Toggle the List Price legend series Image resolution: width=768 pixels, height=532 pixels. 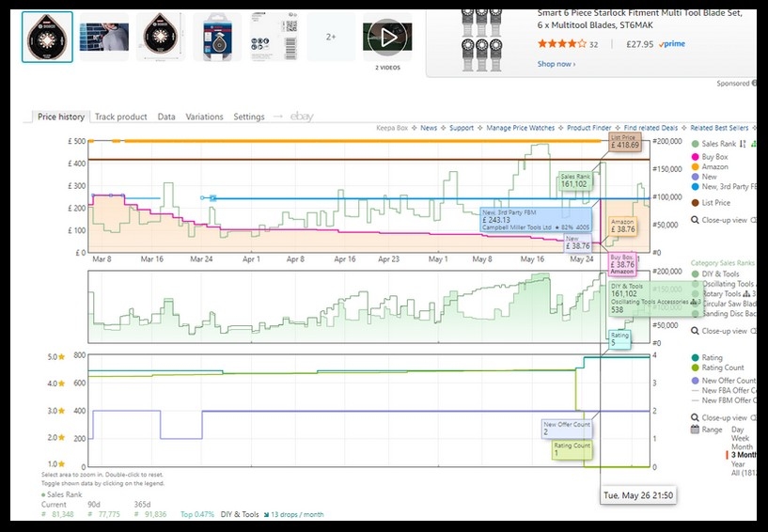(711, 203)
